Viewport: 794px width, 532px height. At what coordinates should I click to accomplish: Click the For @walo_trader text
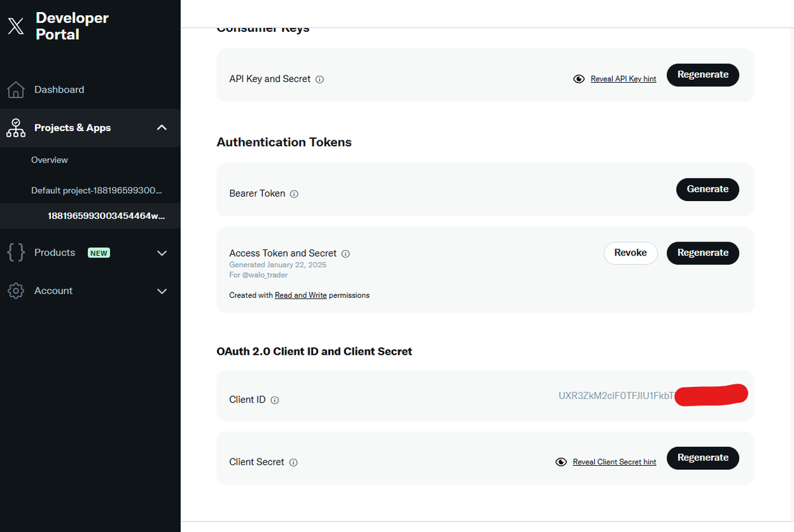(x=259, y=275)
